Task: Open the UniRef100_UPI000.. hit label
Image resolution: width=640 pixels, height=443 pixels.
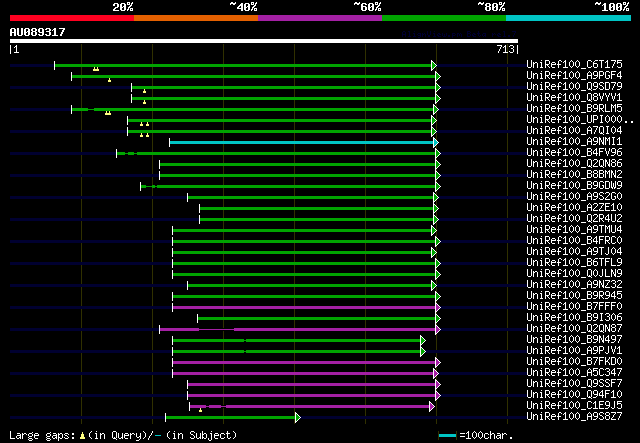Action: (580, 119)
